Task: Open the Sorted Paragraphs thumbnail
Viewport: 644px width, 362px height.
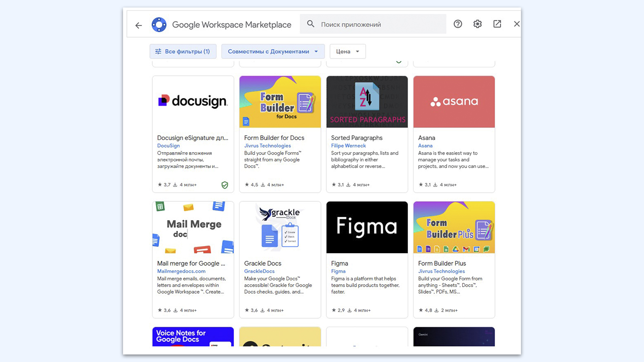Action: pyautogui.click(x=367, y=102)
